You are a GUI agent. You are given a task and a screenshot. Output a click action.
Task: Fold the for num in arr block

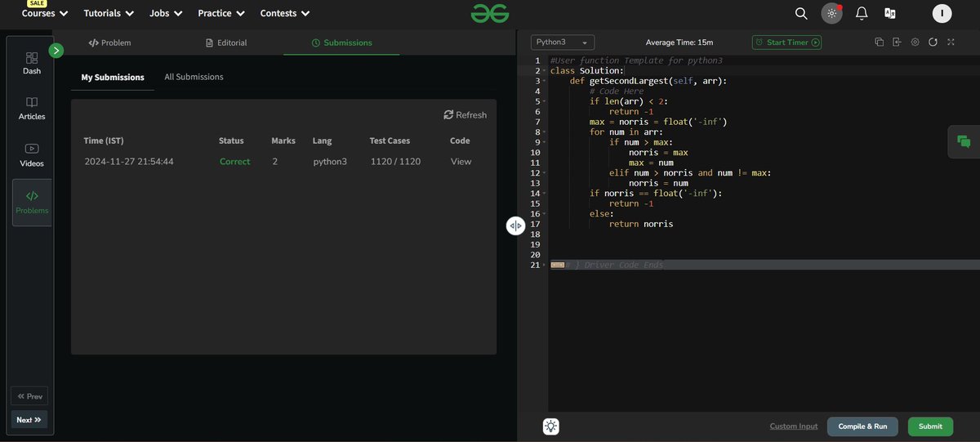(x=544, y=132)
